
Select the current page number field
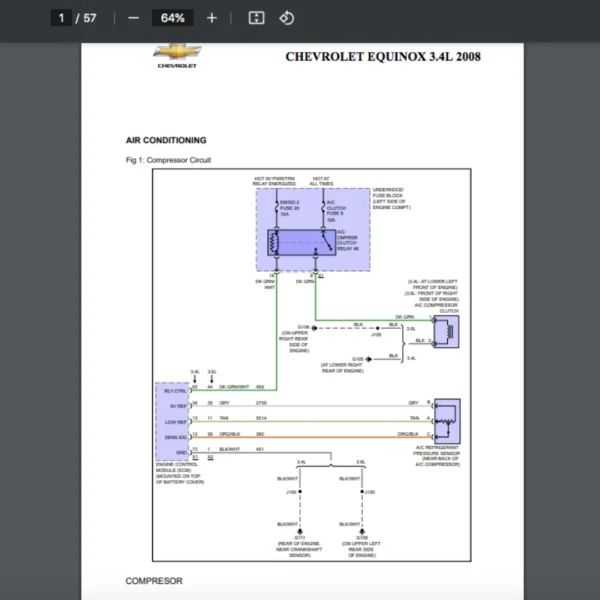(x=62, y=18)
